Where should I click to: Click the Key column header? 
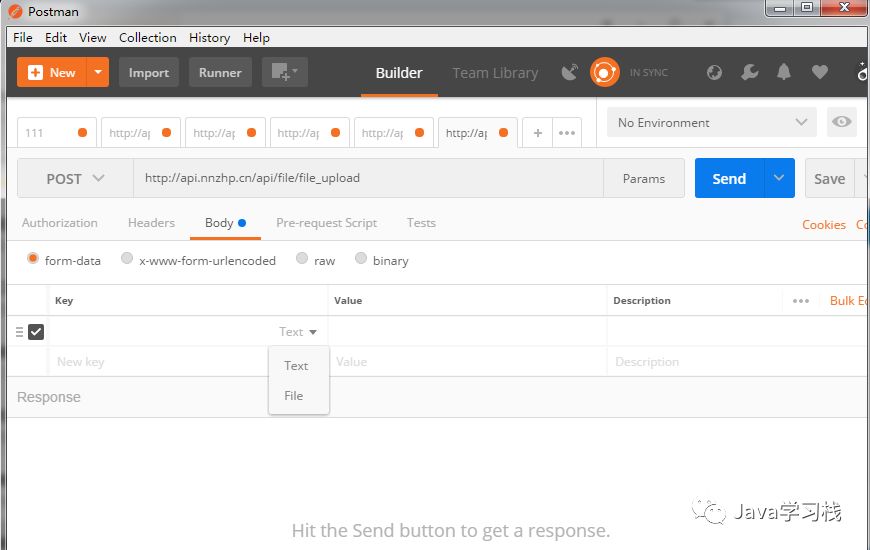(64, 300)
